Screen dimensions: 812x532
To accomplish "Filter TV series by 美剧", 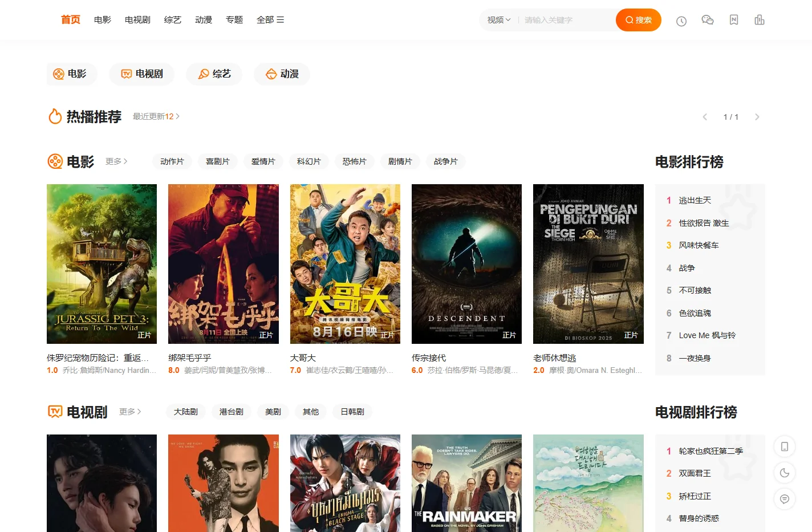I will click(x=273, y=412).
